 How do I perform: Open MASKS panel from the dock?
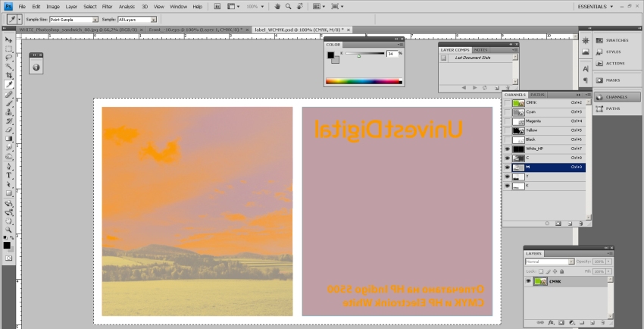pyautogui.click(x=617, y=80)
